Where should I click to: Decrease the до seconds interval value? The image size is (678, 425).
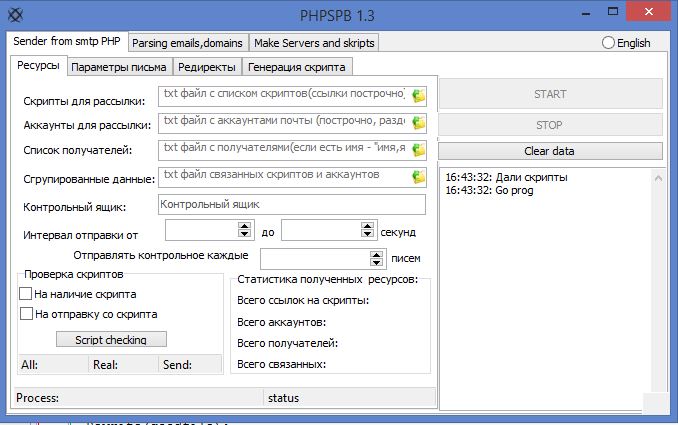tap(368, 233)
